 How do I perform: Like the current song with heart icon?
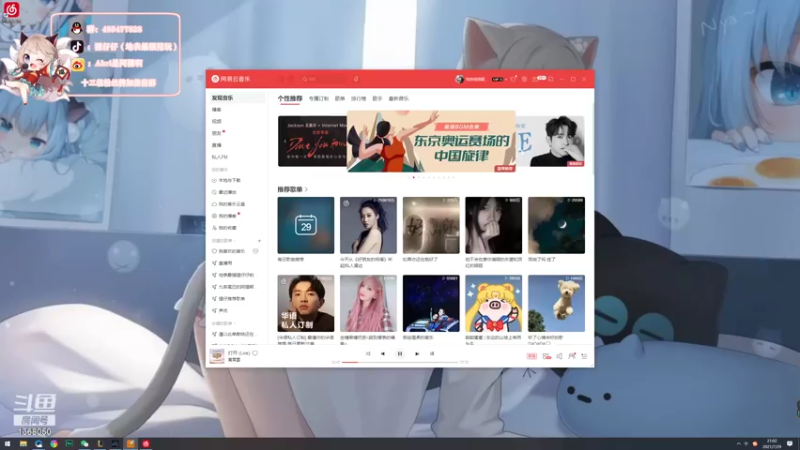[x=255, y=353]
